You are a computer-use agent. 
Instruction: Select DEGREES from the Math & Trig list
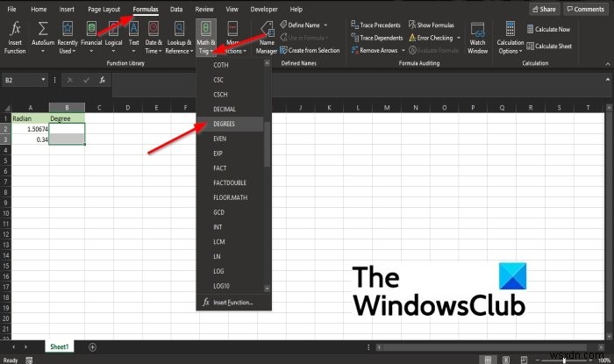231,124
